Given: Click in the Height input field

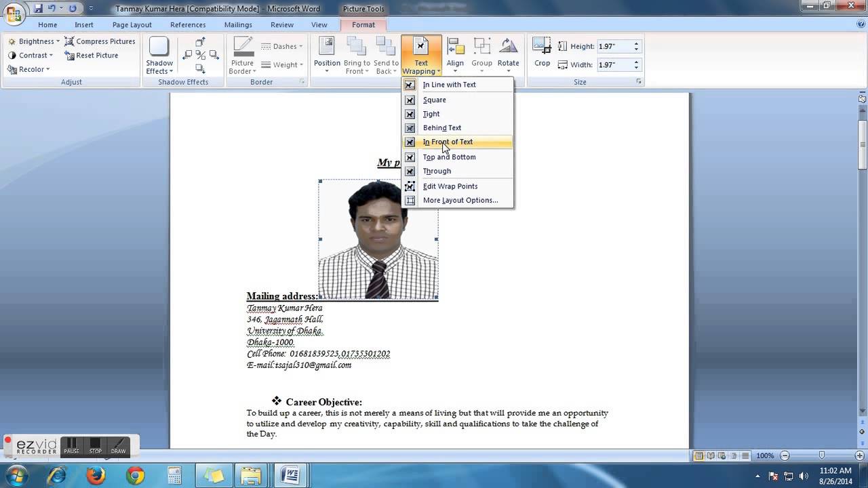Looking at the screenshot, I should 615,46.
